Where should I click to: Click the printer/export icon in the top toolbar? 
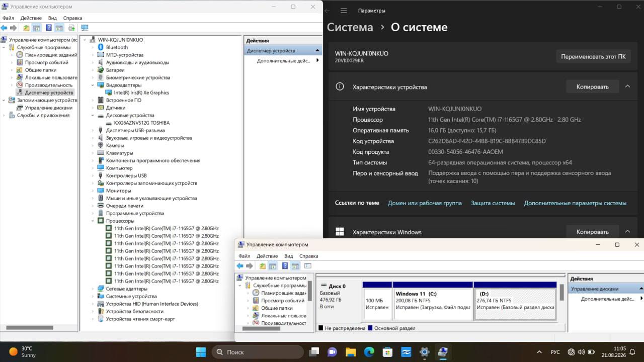pos(71,28)
